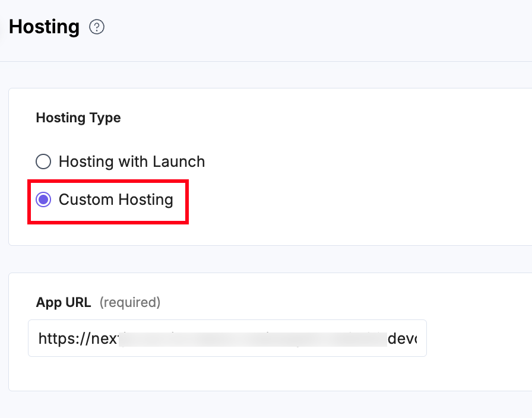532x418 pixels.
Task: Click inside the App URL input field
Action: coord(226,338)
